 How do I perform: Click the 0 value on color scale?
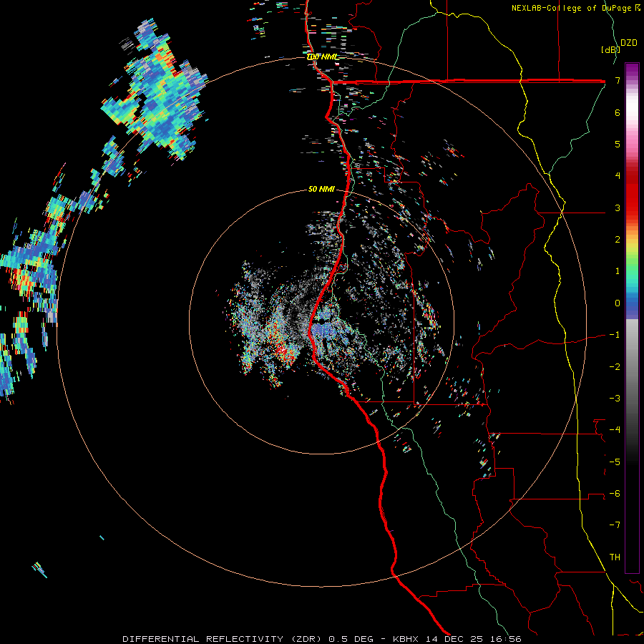pos(618,303)
